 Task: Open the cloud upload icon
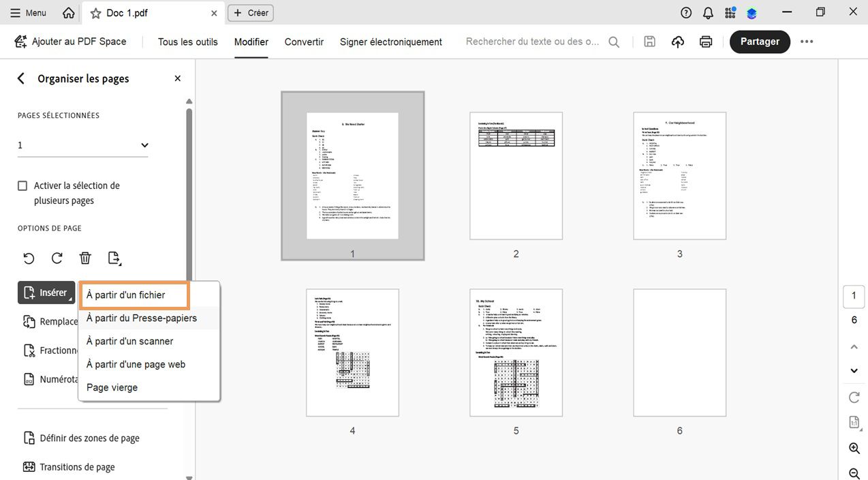tap(677, 42)
